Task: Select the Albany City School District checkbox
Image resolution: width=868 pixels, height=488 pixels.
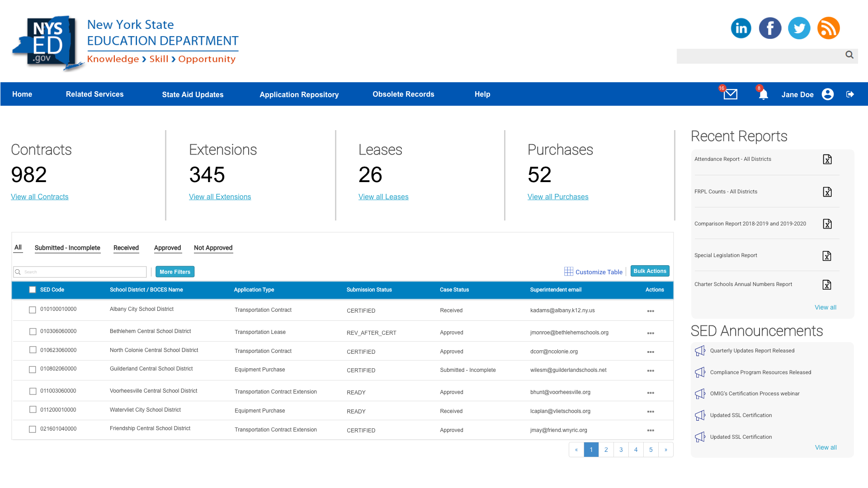Action: 33,310
